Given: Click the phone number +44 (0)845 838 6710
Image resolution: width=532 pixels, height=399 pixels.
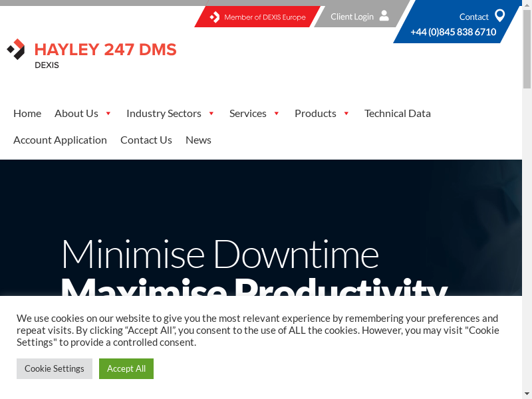Looking at the screenshot, I should 453,32.
